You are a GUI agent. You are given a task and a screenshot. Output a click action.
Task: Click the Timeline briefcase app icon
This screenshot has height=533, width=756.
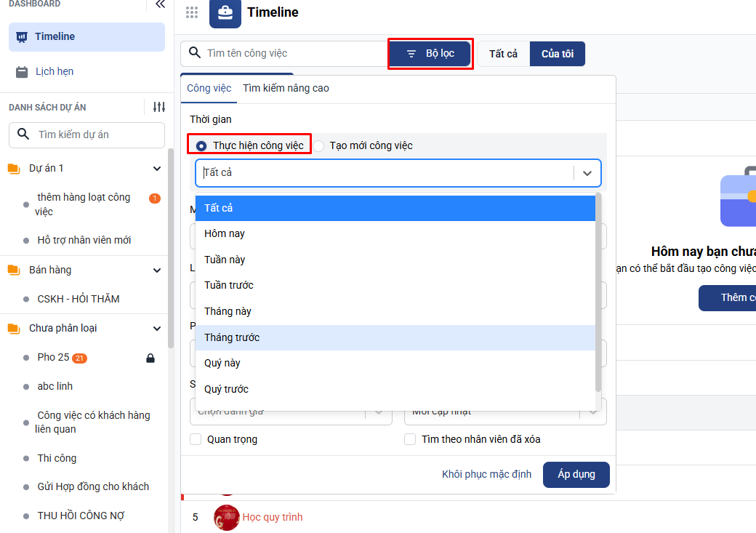[x=225, y=13]
